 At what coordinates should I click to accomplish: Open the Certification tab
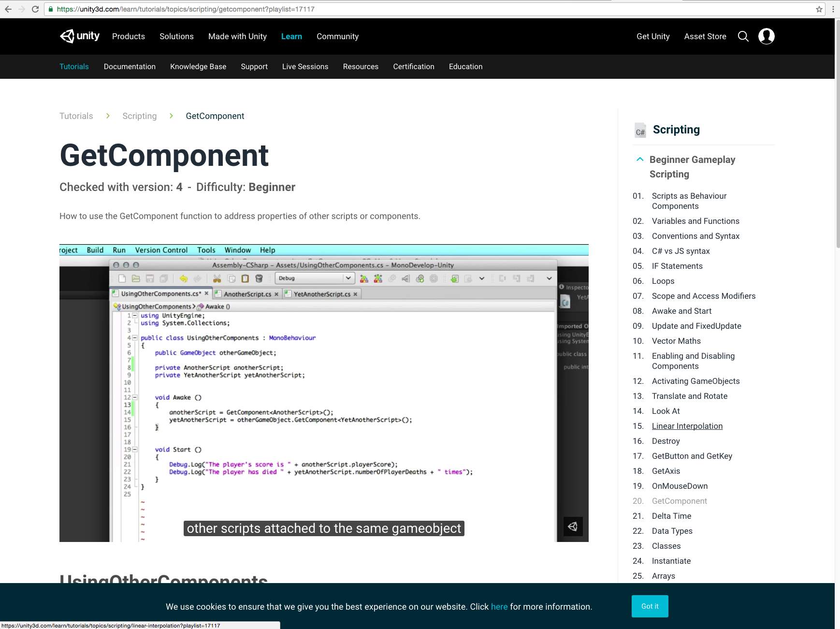point(414,67)
